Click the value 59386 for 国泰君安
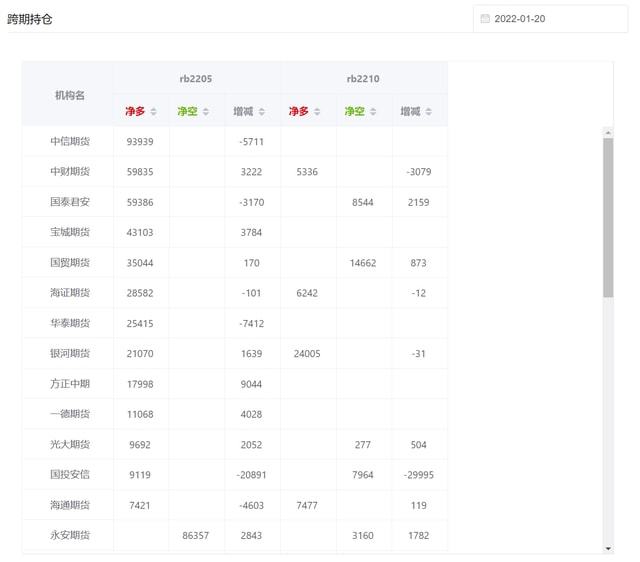640x562 pixels. coord(140,202)
